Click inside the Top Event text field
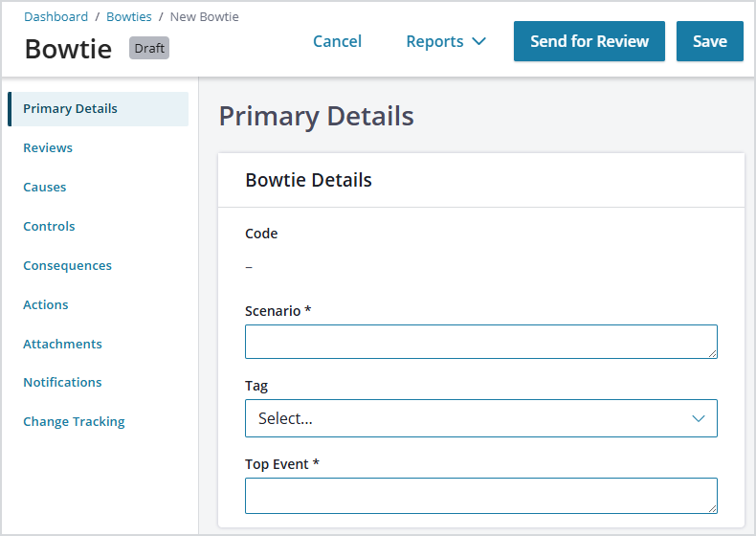This screenshot has width=756, height=536. pyautogui.click(x=480, y=496)
